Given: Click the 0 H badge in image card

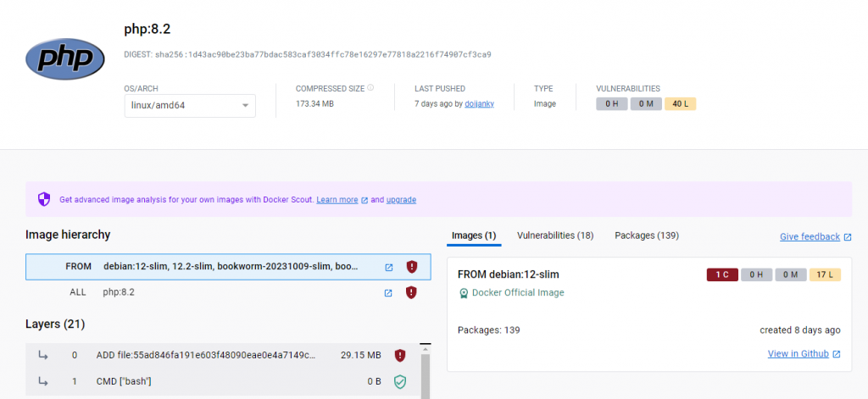Looking at the screenshot, I should click(x=757, y=274).
